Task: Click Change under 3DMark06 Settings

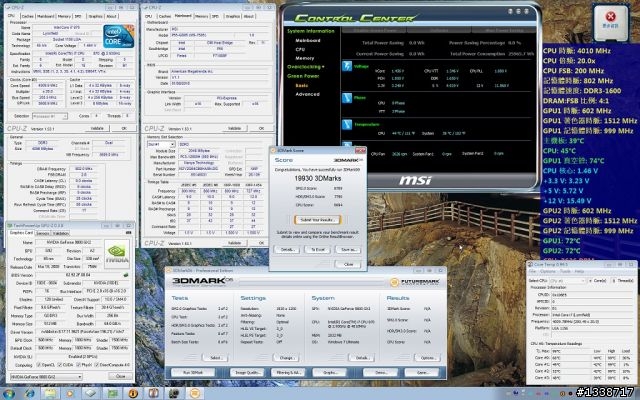Action: click(x=287, y=358)
